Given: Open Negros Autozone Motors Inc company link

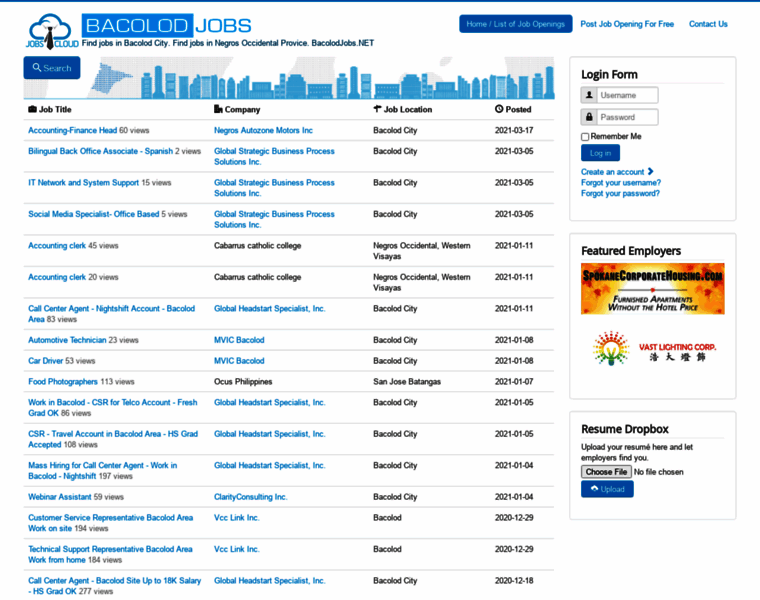Looking at the screenshot, I should 263,130.
